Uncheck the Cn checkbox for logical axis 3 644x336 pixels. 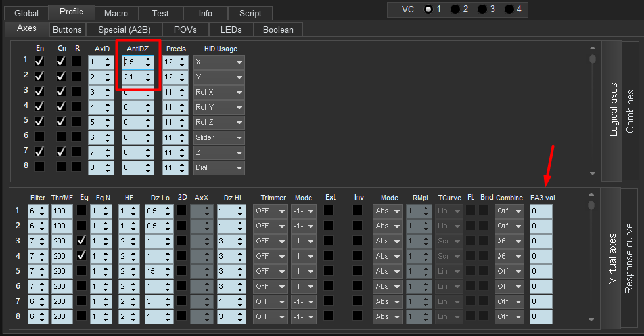coord(61,92)
